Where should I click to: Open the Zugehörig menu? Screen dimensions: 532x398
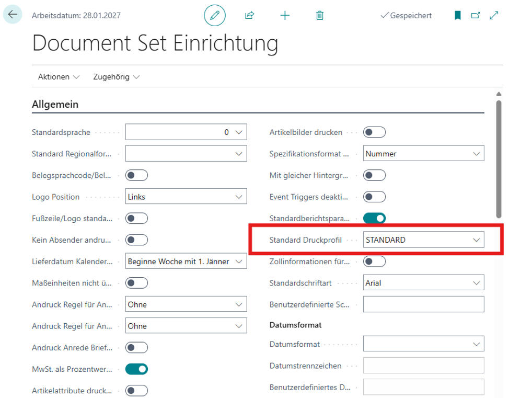coord(116,77)
